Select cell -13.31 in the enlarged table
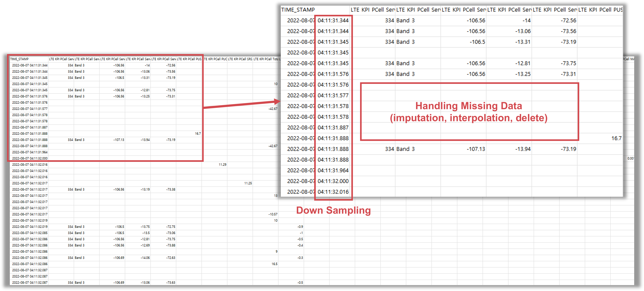644x291 pixels. coord(523,42)
